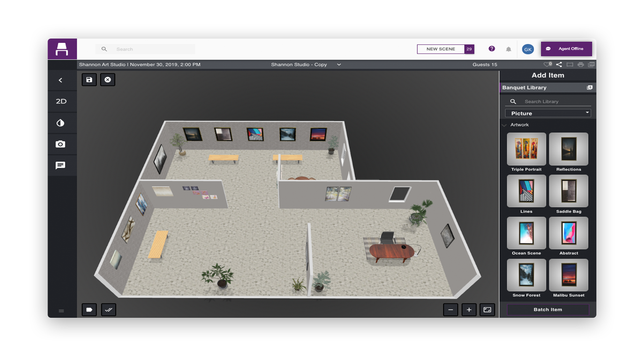Select the Malibu Sunset artwork thumbnail

(569, 275)
